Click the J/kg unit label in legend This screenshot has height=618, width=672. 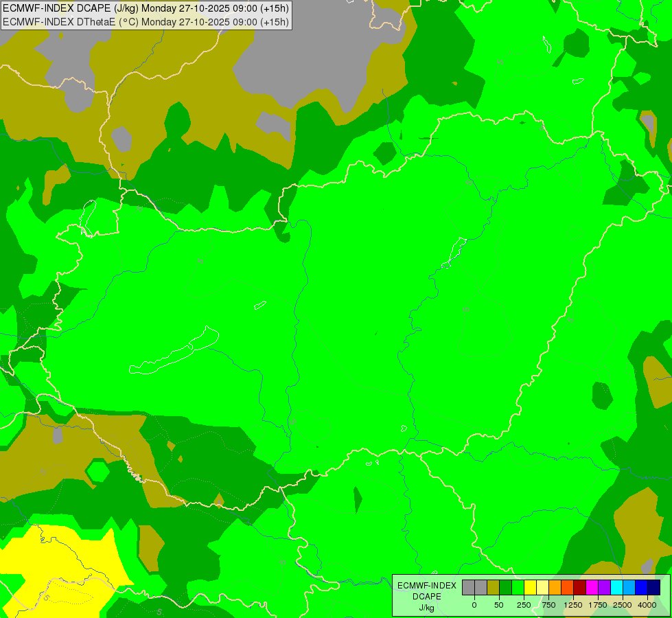(426, 608)
